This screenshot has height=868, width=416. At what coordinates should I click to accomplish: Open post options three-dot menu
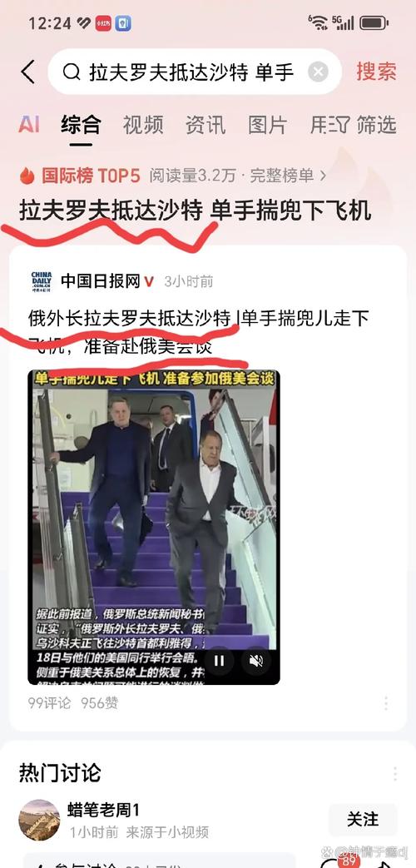(385, 703)
